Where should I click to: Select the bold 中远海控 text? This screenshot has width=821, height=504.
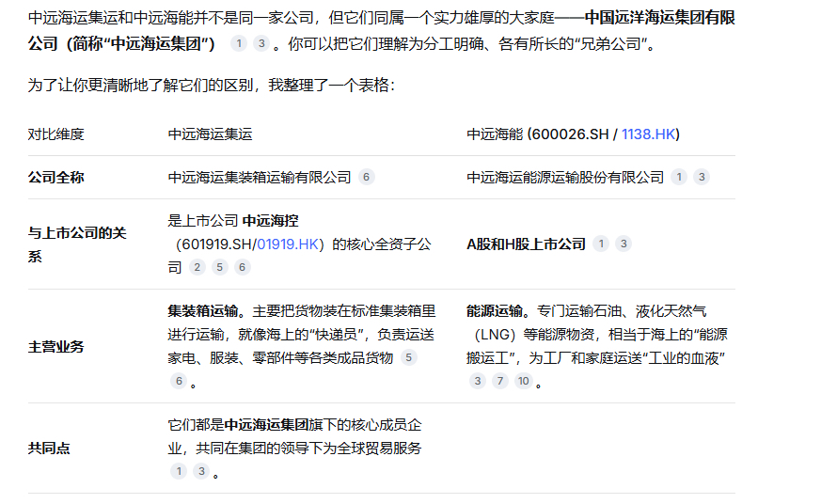[x=270, y=221]
